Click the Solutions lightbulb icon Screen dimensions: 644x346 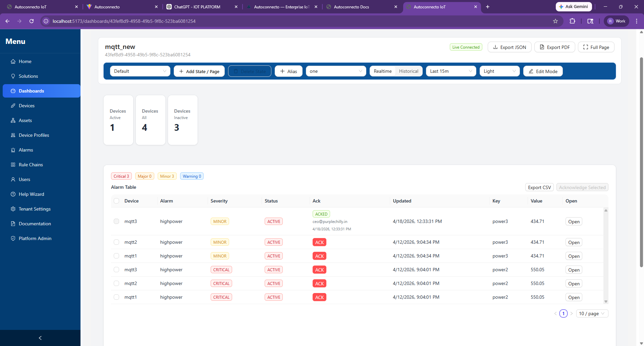click(13, 76)
